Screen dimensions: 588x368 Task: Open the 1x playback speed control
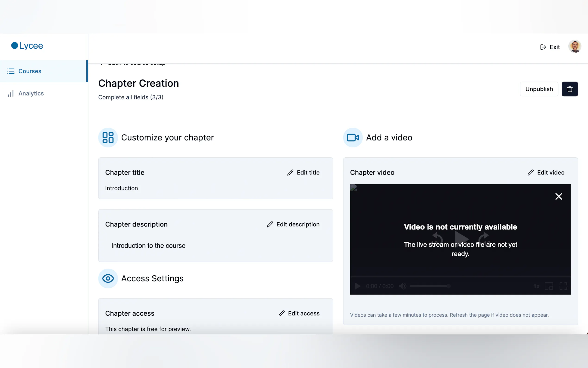click(x=536, y=286)
